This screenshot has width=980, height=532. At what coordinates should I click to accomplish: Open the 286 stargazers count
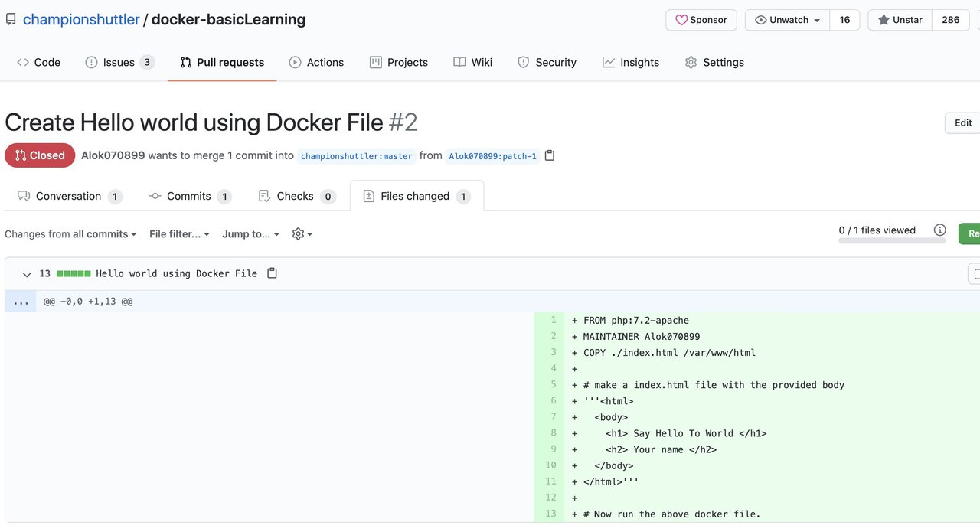[x=951, y=20]
